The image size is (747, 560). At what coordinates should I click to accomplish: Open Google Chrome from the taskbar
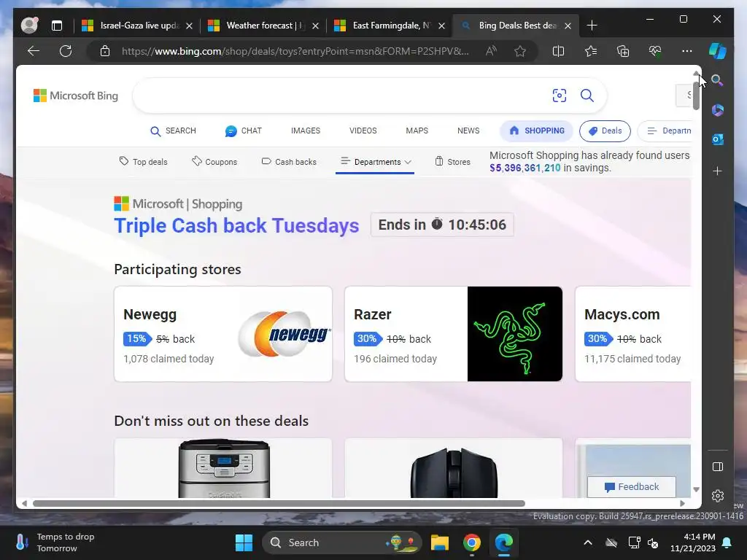tap(472, 542)
